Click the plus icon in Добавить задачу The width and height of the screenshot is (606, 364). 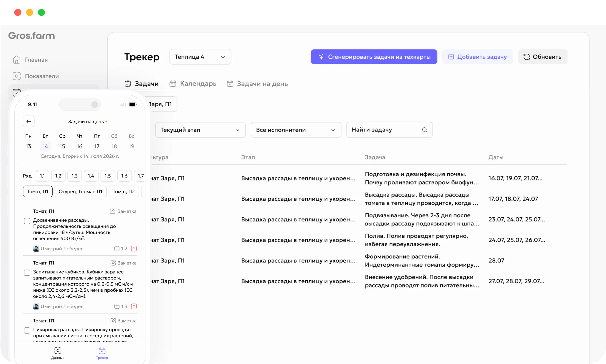pos(451,57)
